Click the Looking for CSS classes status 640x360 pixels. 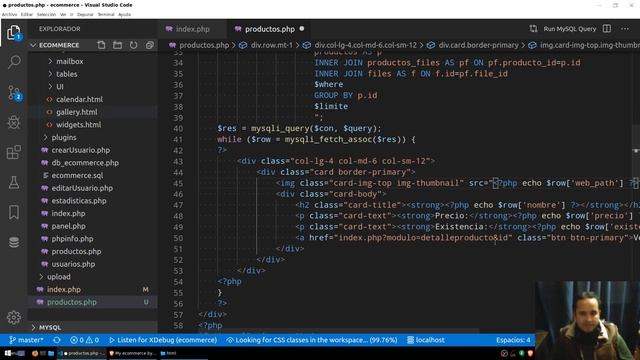312,340
